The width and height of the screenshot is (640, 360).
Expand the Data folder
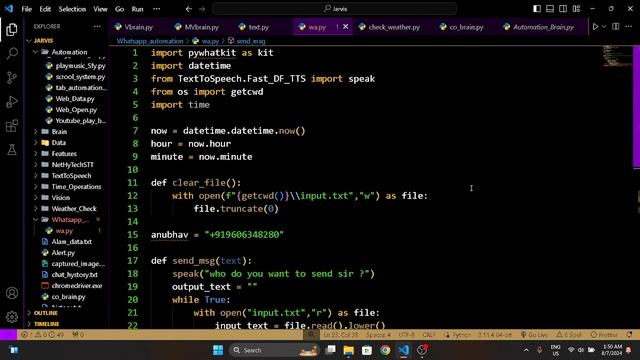tap(36, 143)
